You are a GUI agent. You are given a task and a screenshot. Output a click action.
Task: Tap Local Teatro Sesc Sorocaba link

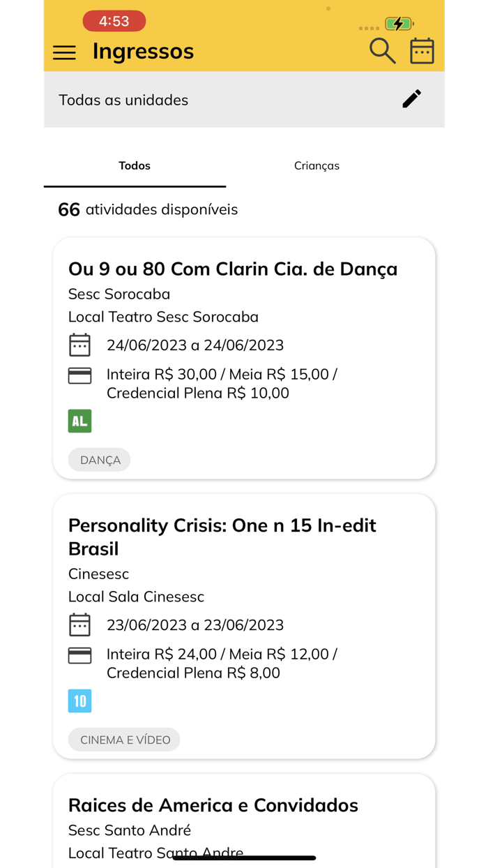pyautogui.click(x=164, y=316)
